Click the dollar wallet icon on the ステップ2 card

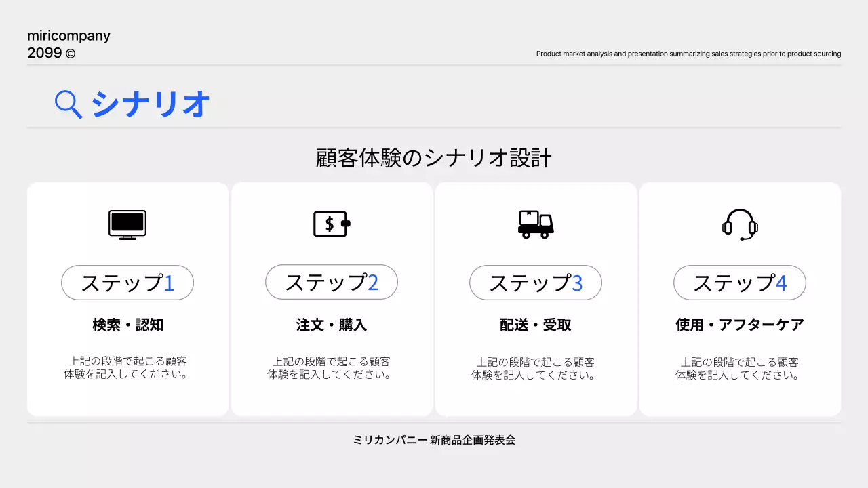coord(332,224)
